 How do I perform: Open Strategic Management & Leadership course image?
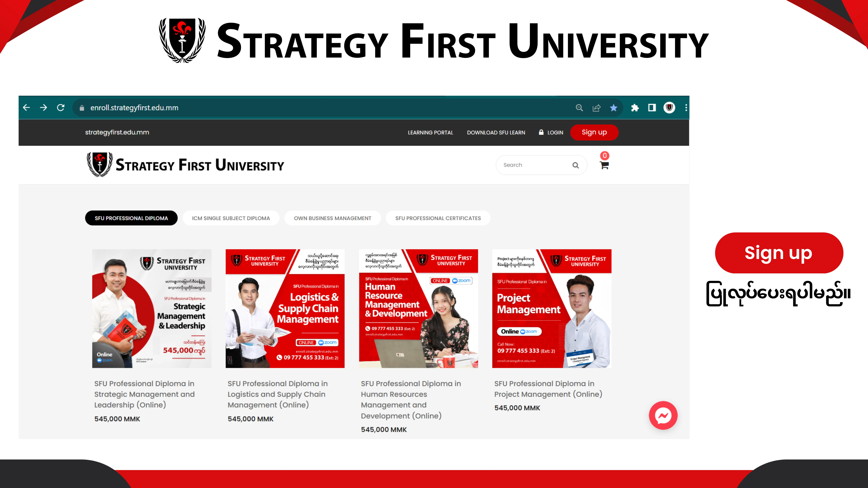click(x=152, y=309)
